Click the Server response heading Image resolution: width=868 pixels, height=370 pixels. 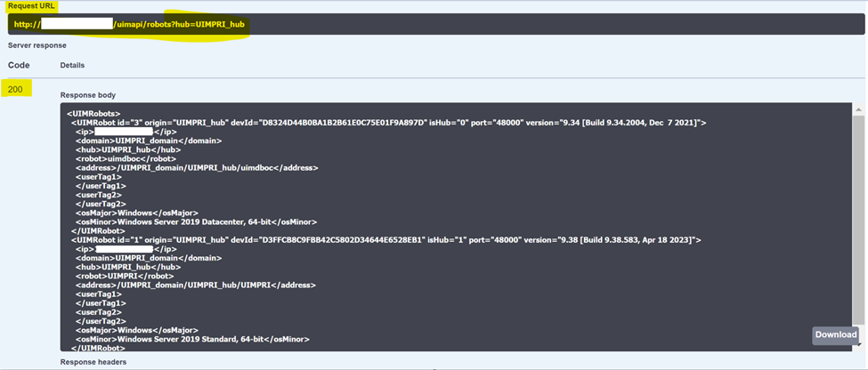pyautogui.click(x=37, y=45)
